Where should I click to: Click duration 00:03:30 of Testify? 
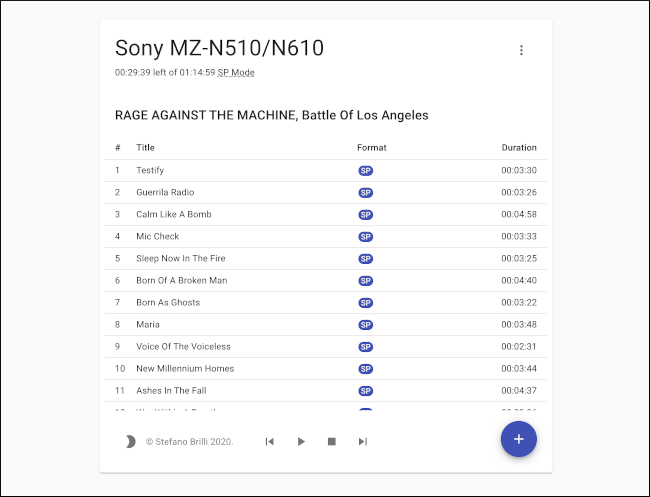coord(519,170)
